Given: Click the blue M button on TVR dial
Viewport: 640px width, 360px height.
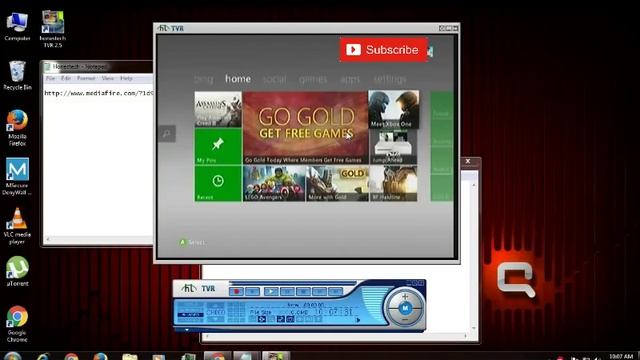Looking at the screenshot, I should [x=405, y=308].
